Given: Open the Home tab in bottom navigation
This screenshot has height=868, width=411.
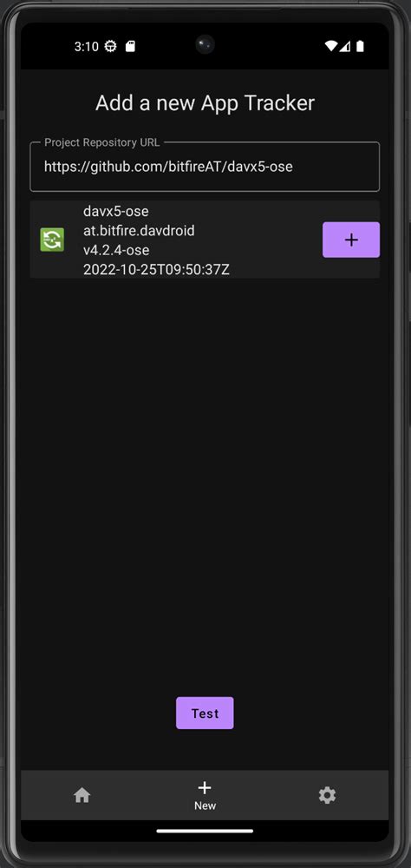Looking at the screenshot, I should [82, 795].
